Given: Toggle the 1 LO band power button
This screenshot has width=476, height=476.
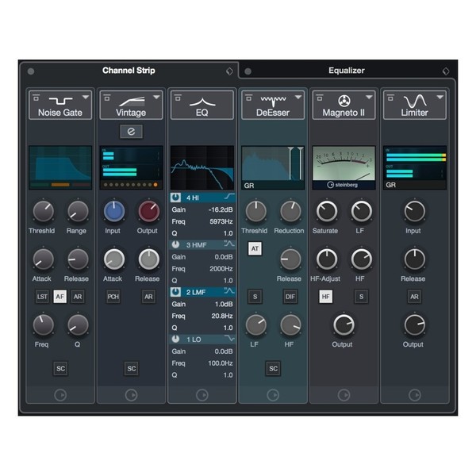Looking at the screenshot, I should 175,339.
